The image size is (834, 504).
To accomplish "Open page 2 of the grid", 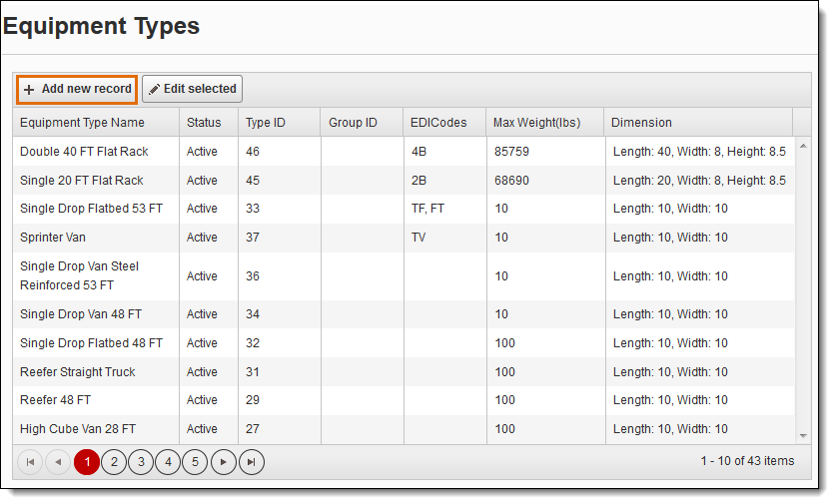I will point(114,462).
